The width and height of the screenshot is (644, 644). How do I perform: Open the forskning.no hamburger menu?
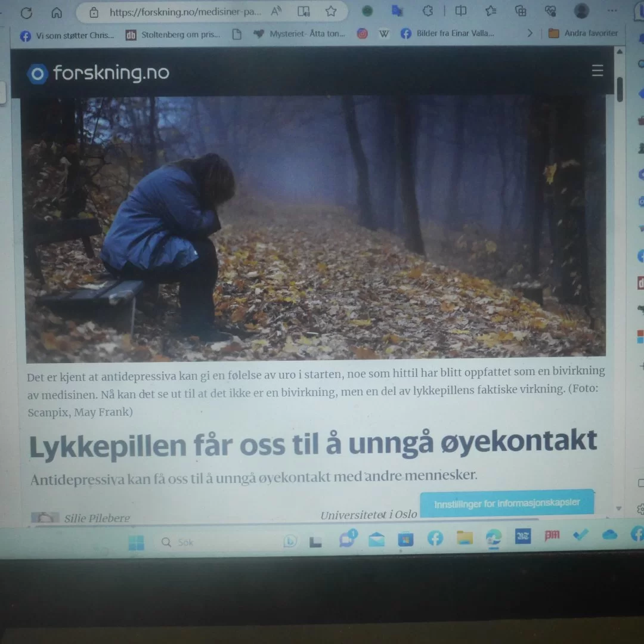click(597, 72)
